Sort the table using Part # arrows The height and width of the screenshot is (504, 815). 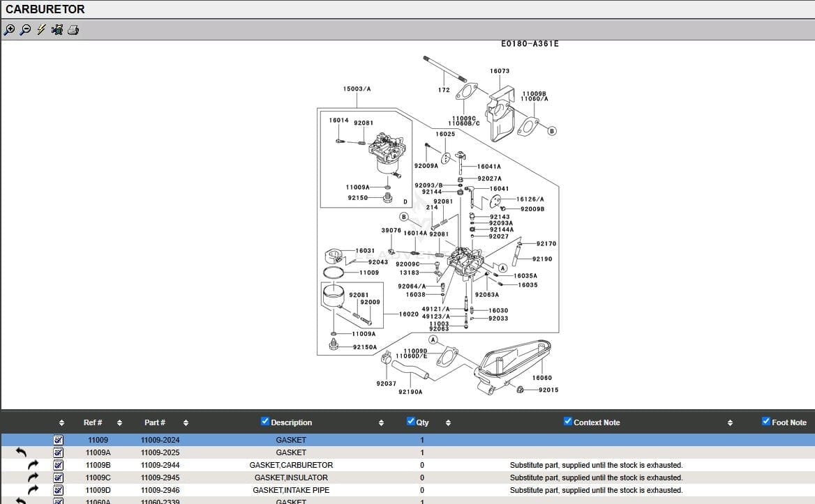[x=186, y=422]
